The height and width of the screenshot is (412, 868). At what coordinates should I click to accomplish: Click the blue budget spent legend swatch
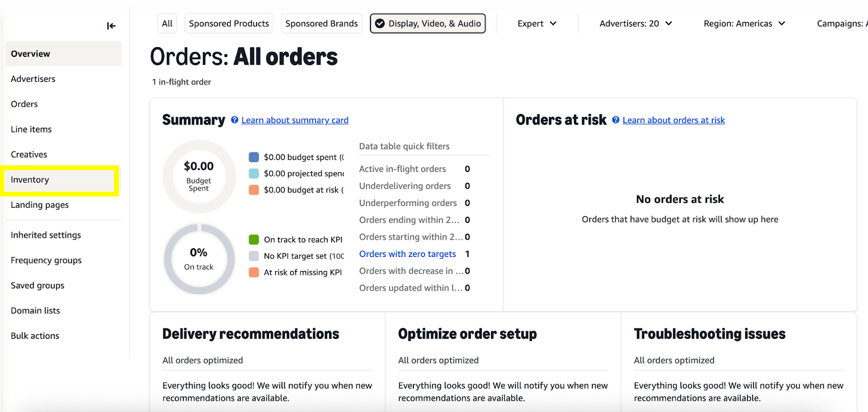point(254,157)
